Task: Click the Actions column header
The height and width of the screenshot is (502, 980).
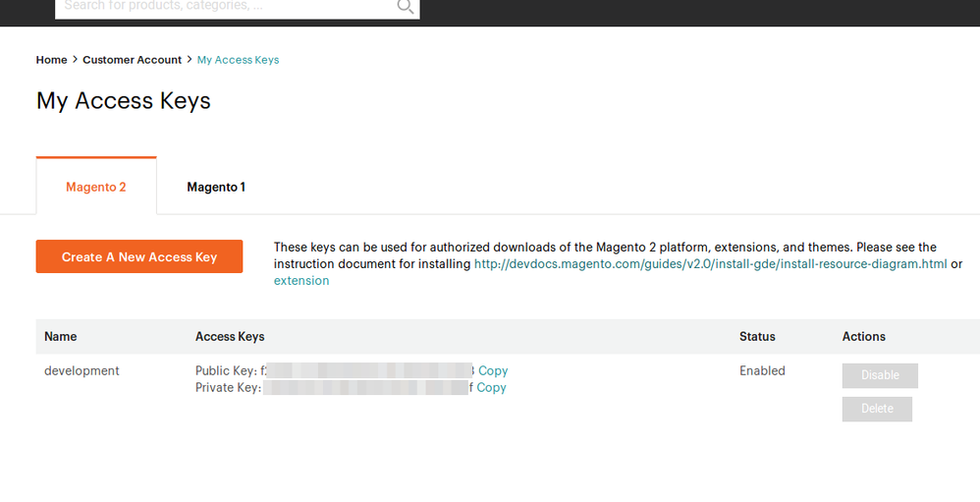Action: pos(864,337)
